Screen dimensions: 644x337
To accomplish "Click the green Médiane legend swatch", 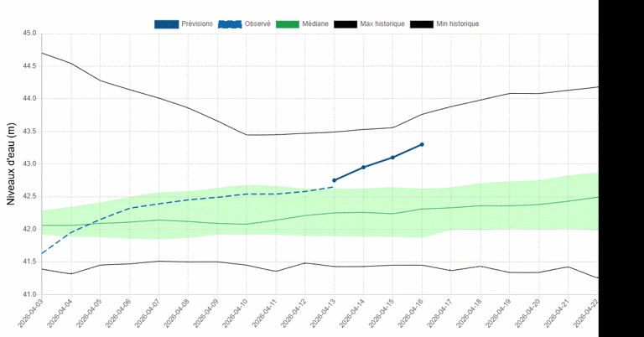I will 286,24.
